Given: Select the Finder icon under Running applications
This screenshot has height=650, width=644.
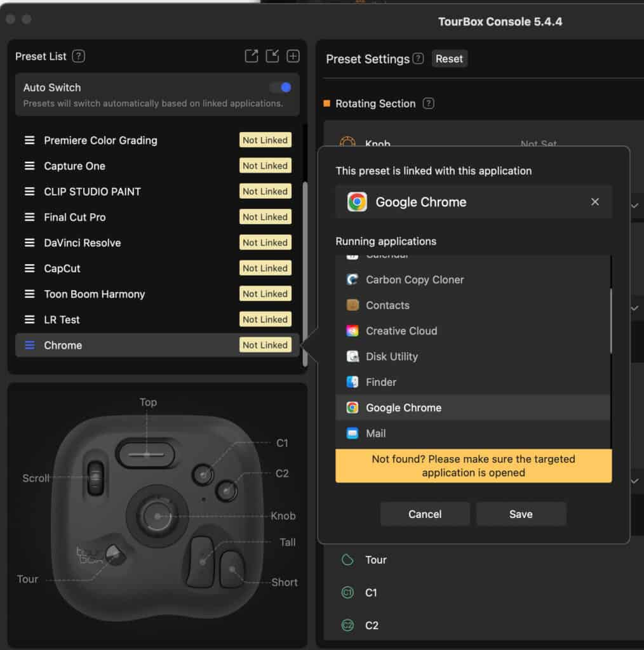Looking at the screenshot, I should 353,382.
